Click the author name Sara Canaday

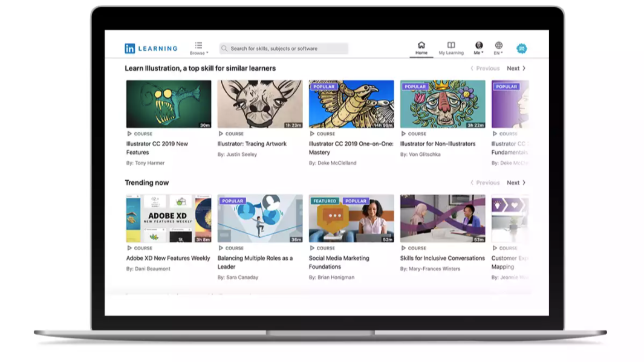click(242, 277)
